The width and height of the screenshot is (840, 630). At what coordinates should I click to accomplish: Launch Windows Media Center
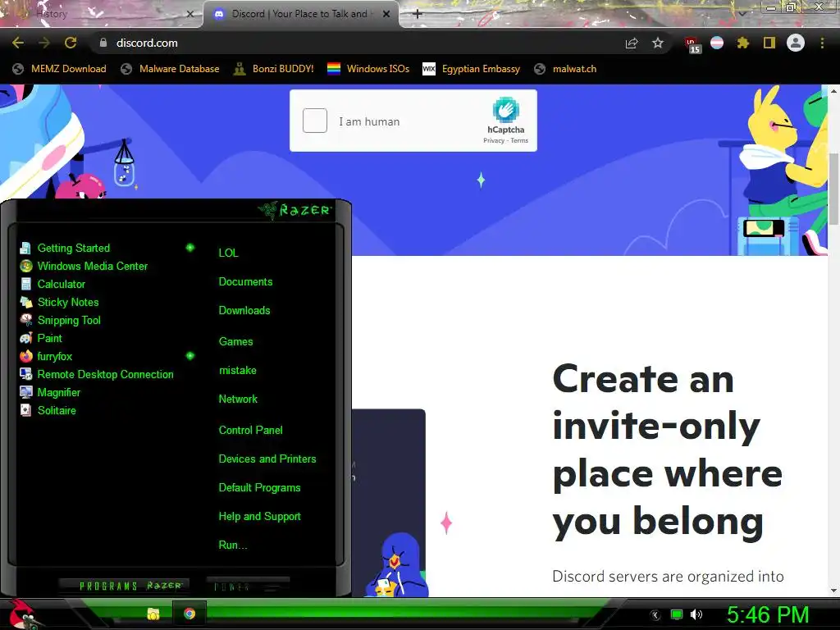(84, 267)
